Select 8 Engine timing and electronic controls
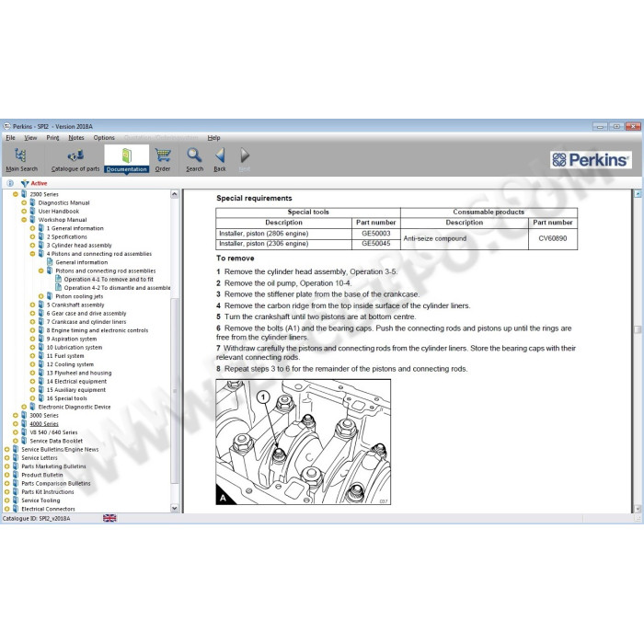 click(x=97, y=330)
